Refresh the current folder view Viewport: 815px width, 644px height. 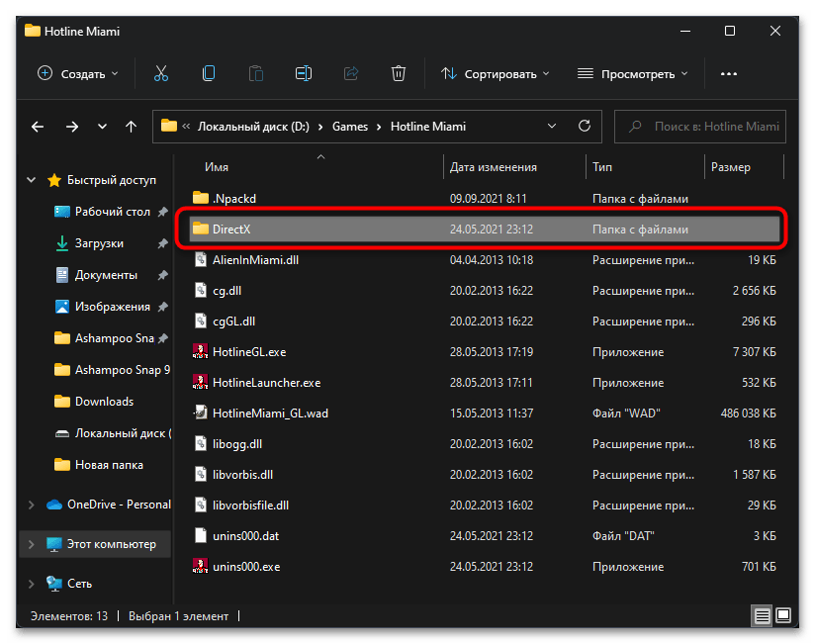(x=585, y=127)
